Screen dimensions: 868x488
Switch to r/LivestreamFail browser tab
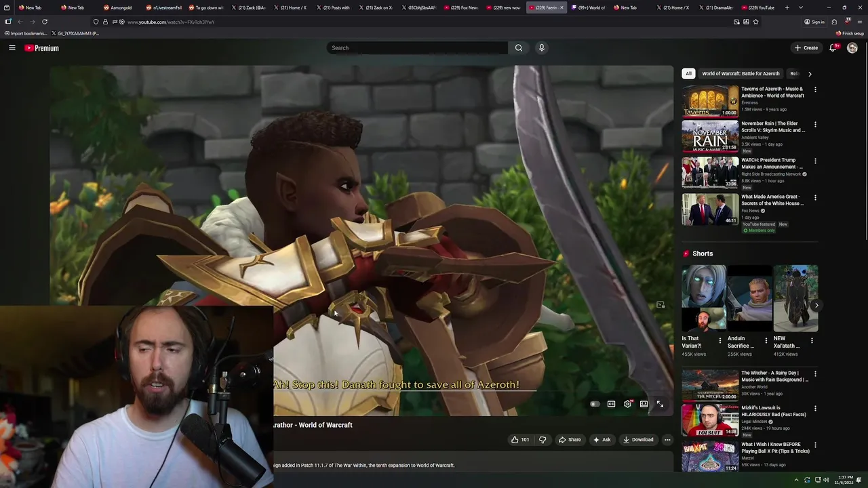click(x=164, y=7)
